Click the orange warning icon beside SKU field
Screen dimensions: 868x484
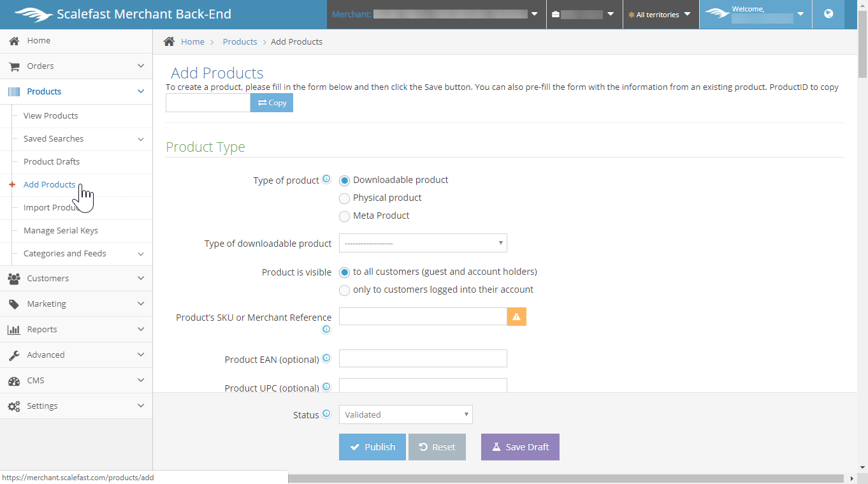coord(516,317)
